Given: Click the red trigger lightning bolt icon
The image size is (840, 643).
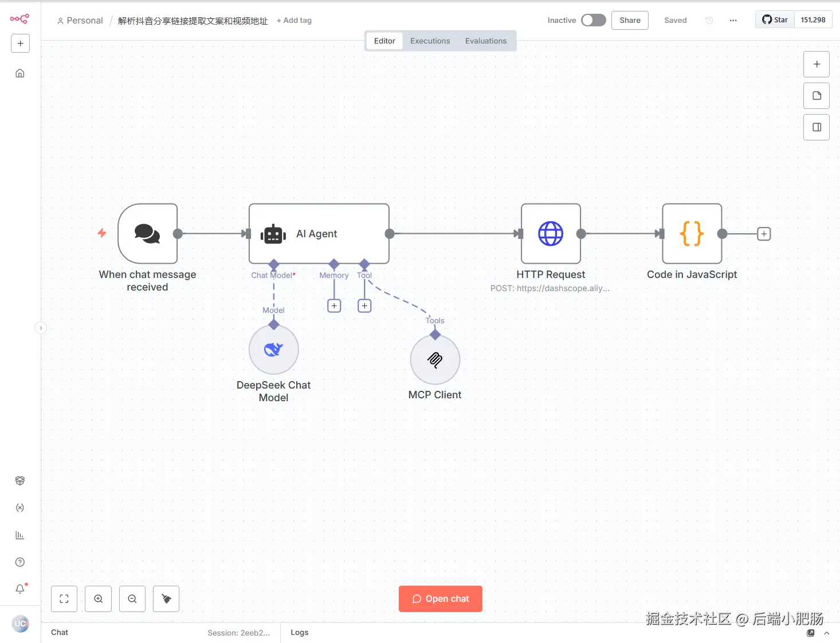Looking at the screenshot, I should (x=102, y=233).
